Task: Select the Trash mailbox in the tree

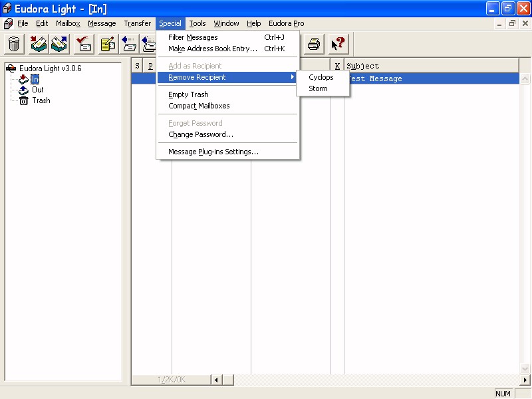Action: 41,100
